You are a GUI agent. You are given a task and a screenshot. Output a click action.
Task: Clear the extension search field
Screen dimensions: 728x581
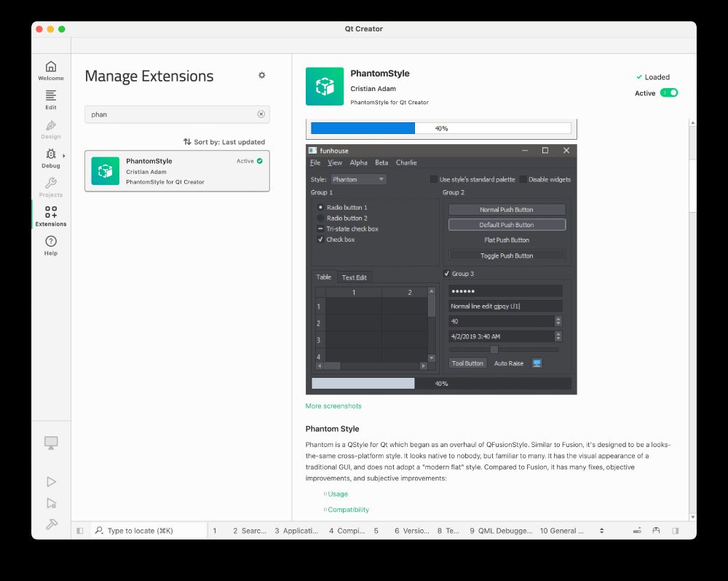[261, 114]
